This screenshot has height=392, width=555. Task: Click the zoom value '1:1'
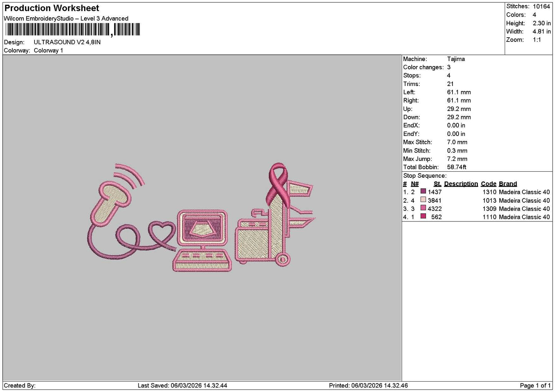pos(537,40)
